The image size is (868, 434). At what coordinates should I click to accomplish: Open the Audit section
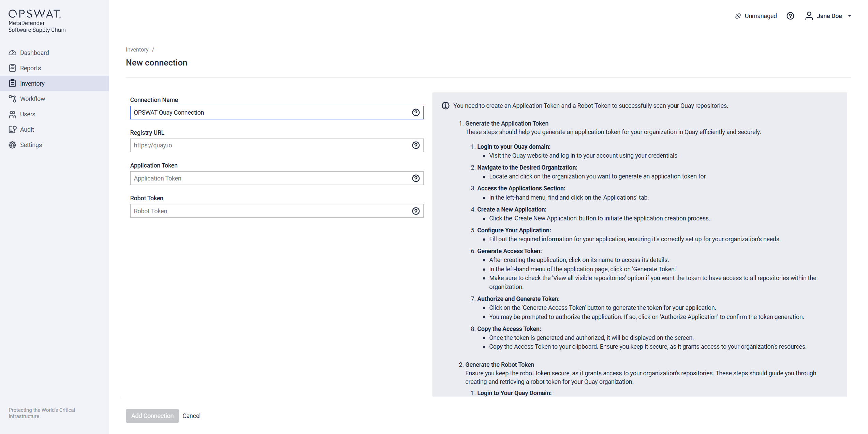coord(27,130)
